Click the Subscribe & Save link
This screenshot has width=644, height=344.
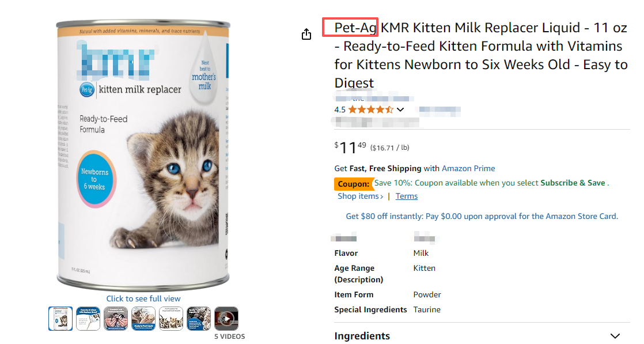click(573, 183)
